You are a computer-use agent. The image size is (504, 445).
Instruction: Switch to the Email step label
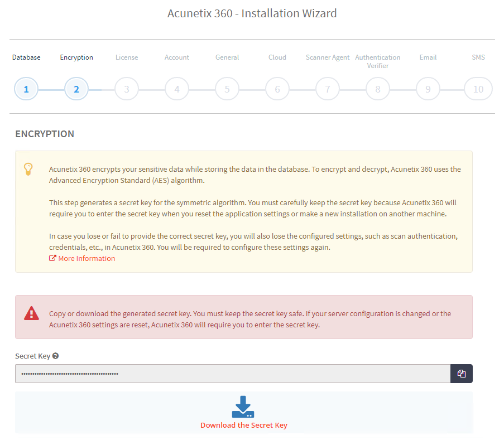point(428,57)
